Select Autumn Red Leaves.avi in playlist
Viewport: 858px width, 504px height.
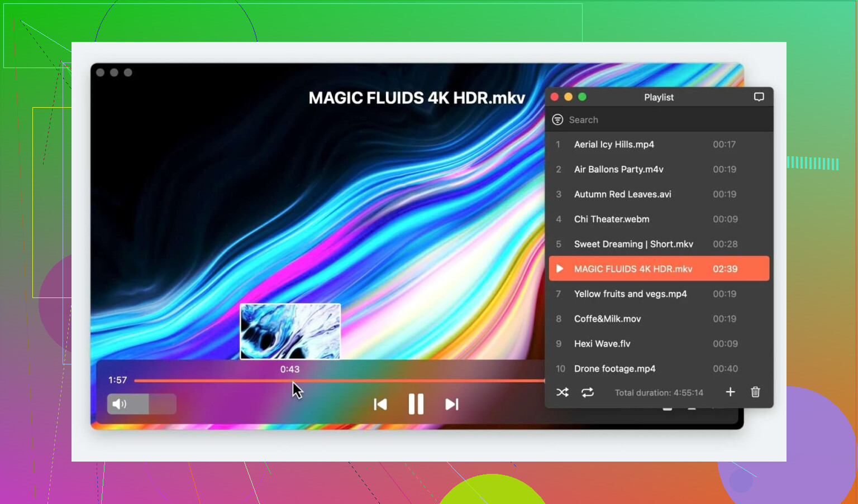[x=622, y=194]
